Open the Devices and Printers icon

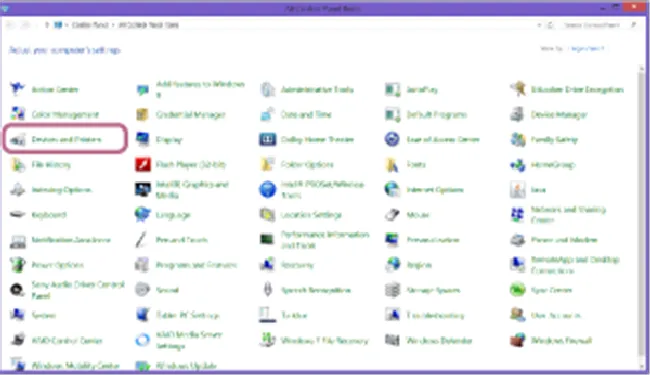point(17,140)
